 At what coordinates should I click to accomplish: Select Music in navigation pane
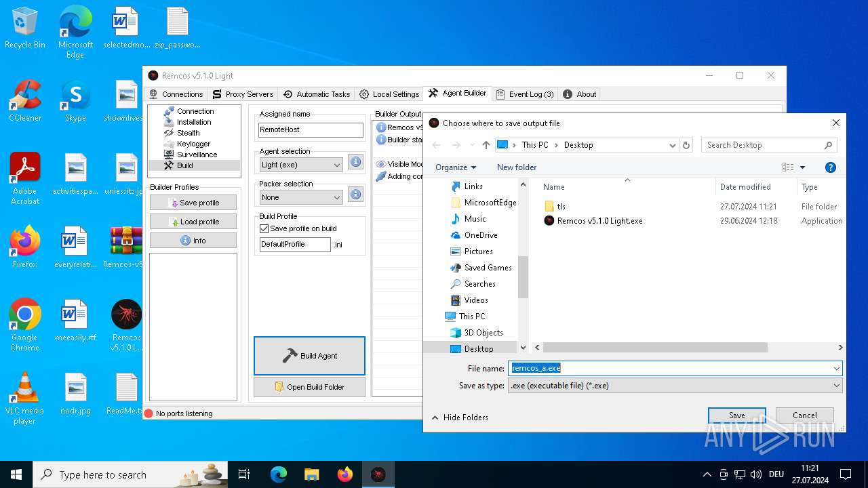coord(475,219)
